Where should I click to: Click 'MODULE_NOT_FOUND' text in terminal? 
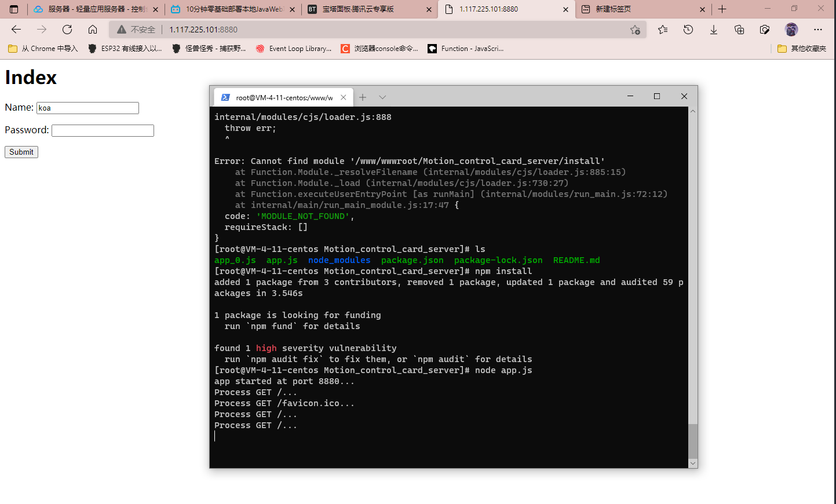303,216
